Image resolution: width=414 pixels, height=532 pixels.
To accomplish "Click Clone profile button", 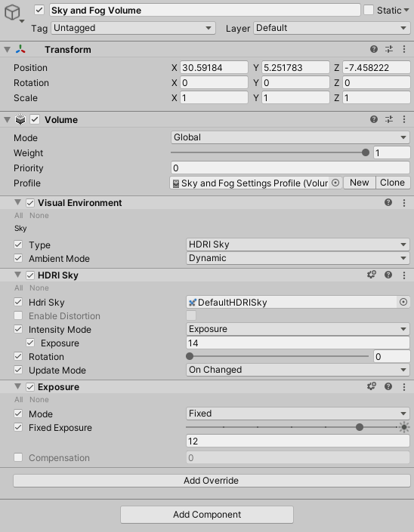I will pos(393,183).
